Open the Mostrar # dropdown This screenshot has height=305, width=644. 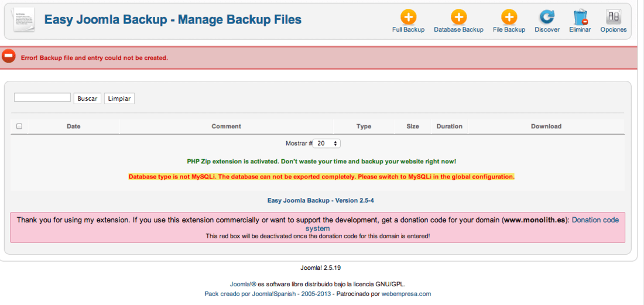[x=327, y=143]
